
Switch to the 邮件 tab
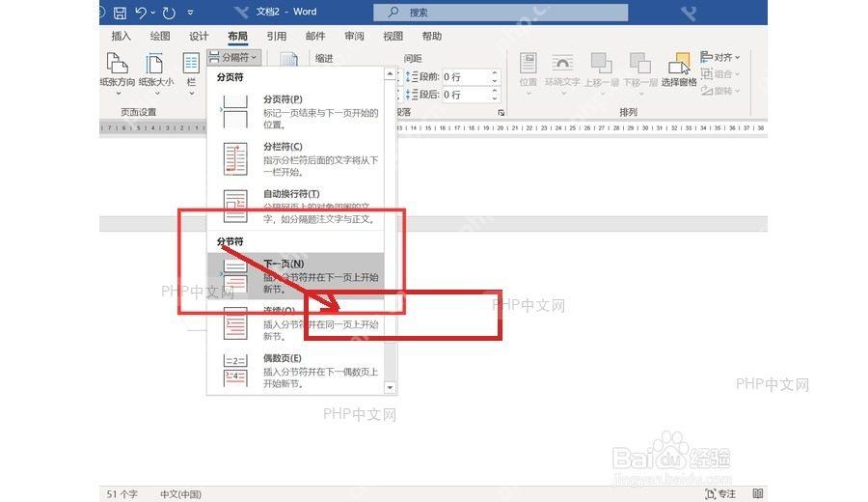315,36
